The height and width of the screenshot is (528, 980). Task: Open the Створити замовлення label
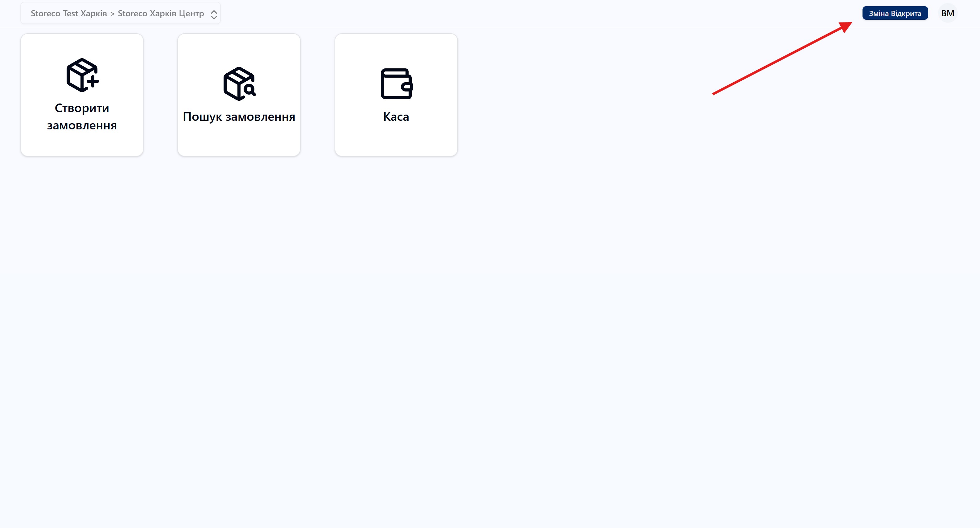tap(82, 117)
